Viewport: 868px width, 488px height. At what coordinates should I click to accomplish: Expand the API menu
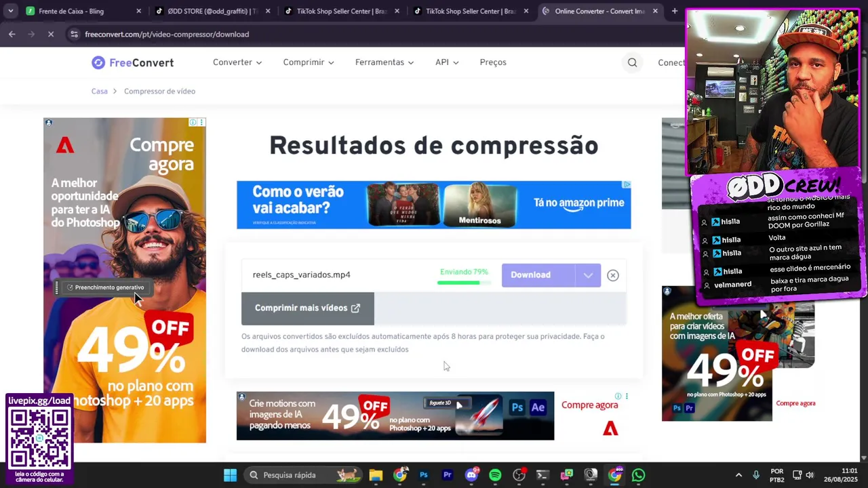(x=447, y=62)
